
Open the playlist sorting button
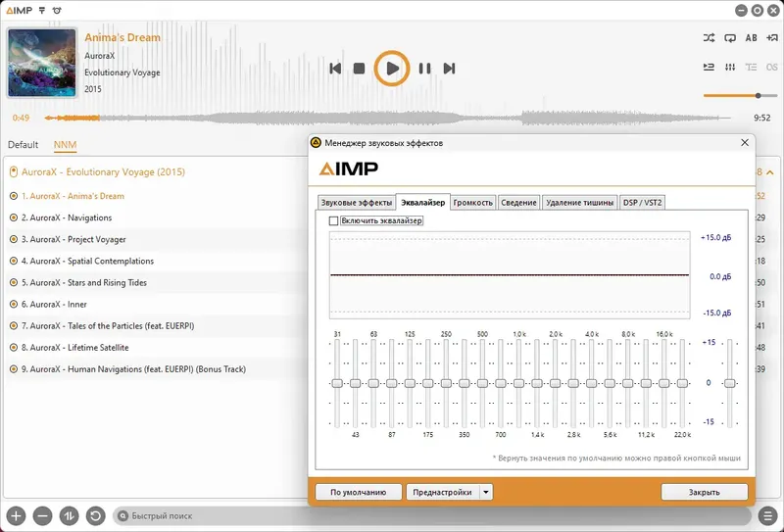[x=69, y=515]
